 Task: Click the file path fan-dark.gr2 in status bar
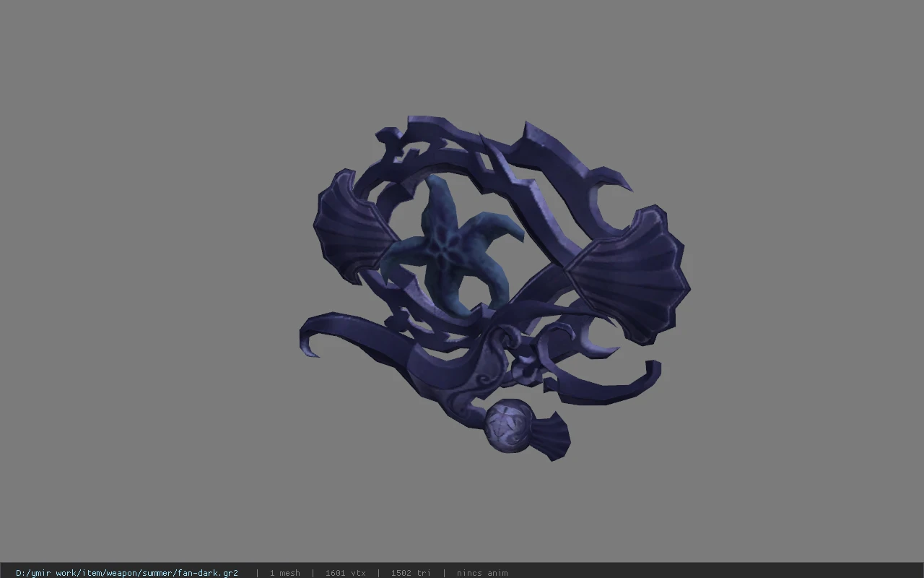[127, 573]
